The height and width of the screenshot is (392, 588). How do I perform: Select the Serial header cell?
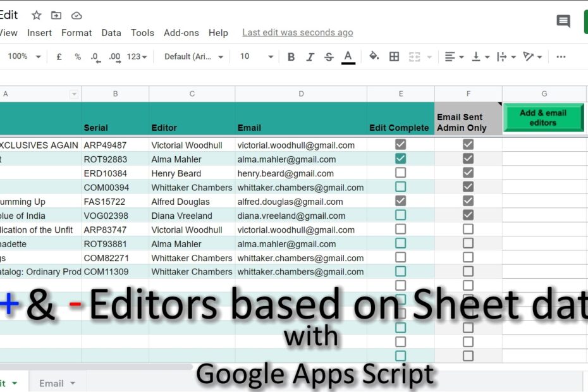click(115, 118)
